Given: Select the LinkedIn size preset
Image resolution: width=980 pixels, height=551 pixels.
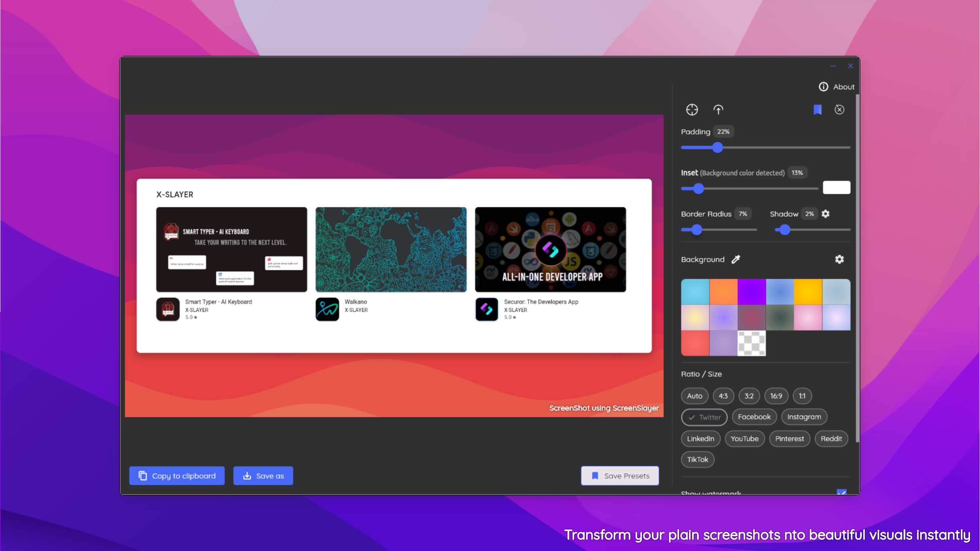Looking at the screenshot, I should click(701, 439).
